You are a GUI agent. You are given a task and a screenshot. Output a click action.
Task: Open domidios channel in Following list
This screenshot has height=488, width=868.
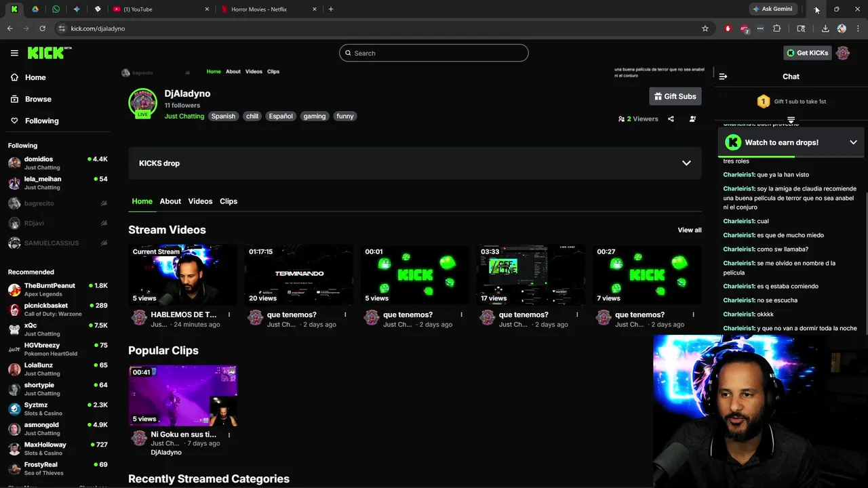58,163
